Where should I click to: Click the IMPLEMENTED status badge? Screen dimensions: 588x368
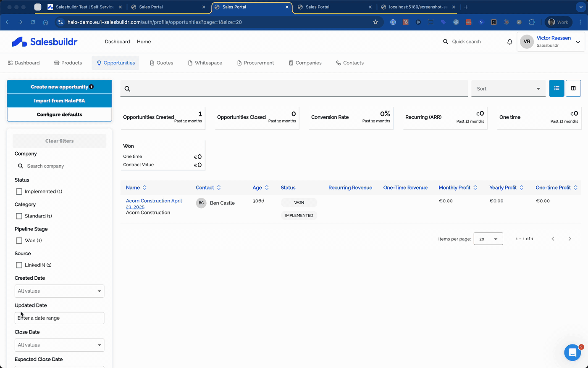[x=299, y=215]
